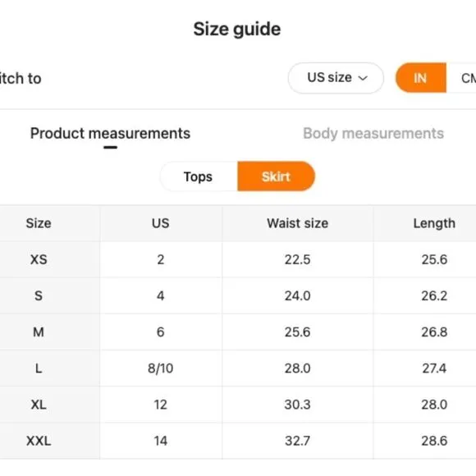Click the US column header
The width and height of the screenshot is (476, 476).
[x=161, y=223]
